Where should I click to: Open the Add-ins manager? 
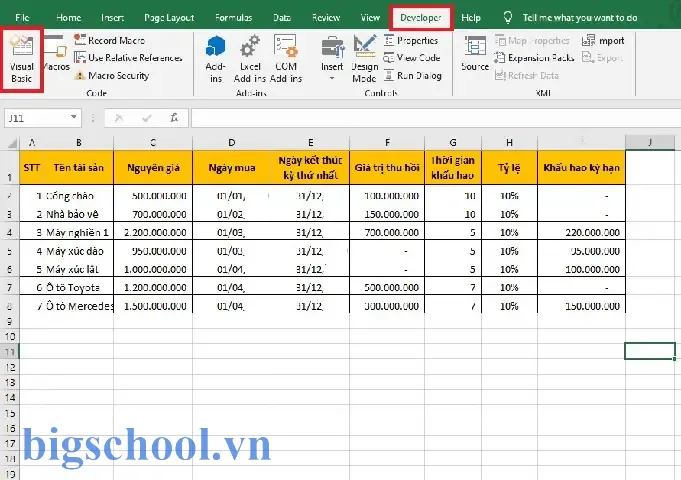(x=215, y=60)
